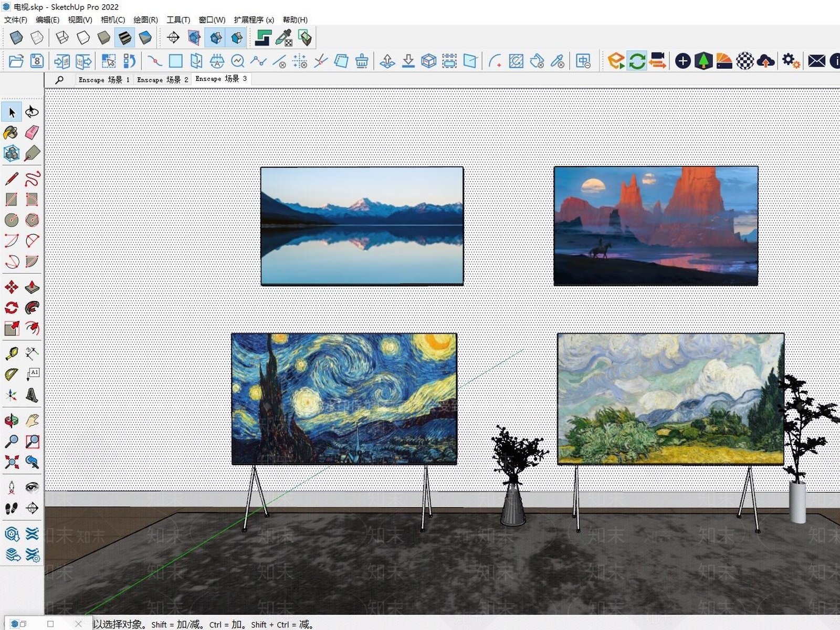This screenshot has width=840, height=630.
Task: Open the 扩展程序(x) menu
Action: point(254,20)
